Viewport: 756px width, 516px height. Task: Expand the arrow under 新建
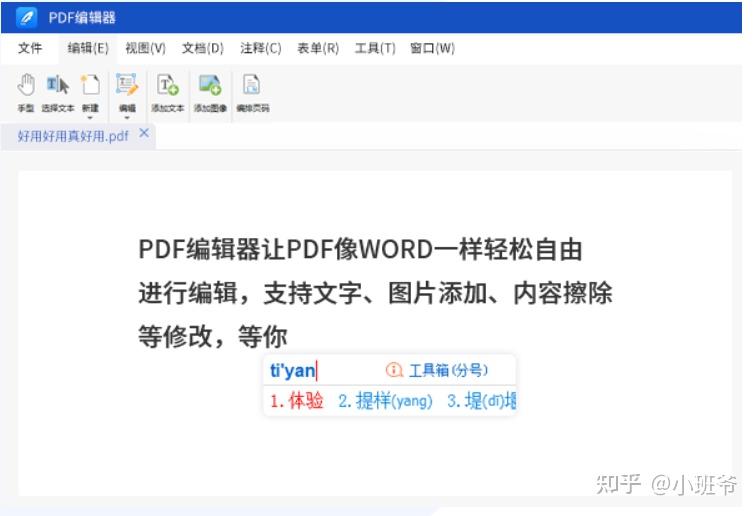90,117
